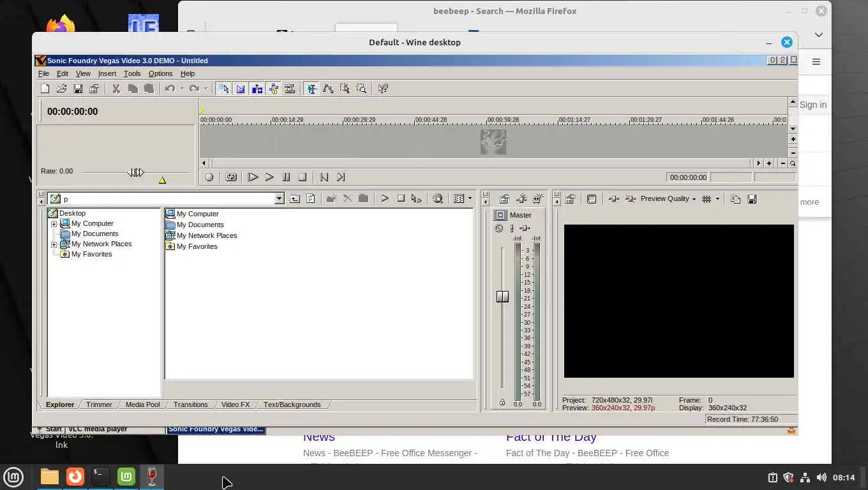
Task: Start Explorer media preview play icon
Action: (385, 198)
